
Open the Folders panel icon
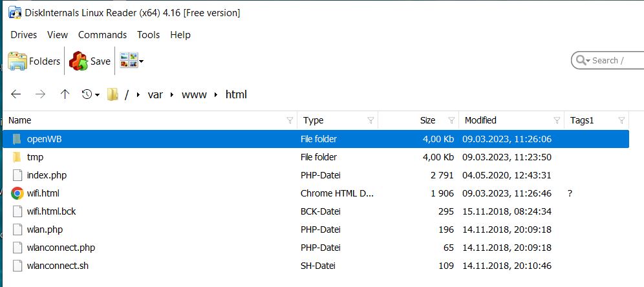tap(17, 61)
